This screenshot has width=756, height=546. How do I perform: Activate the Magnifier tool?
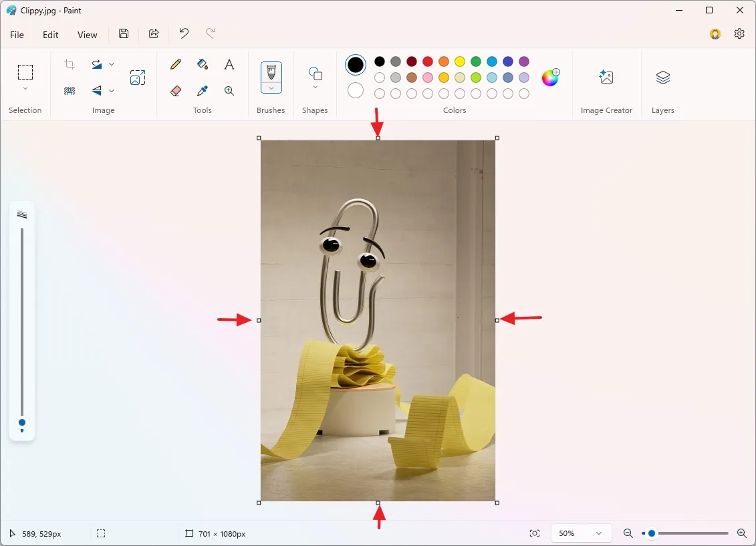(229, 90)
